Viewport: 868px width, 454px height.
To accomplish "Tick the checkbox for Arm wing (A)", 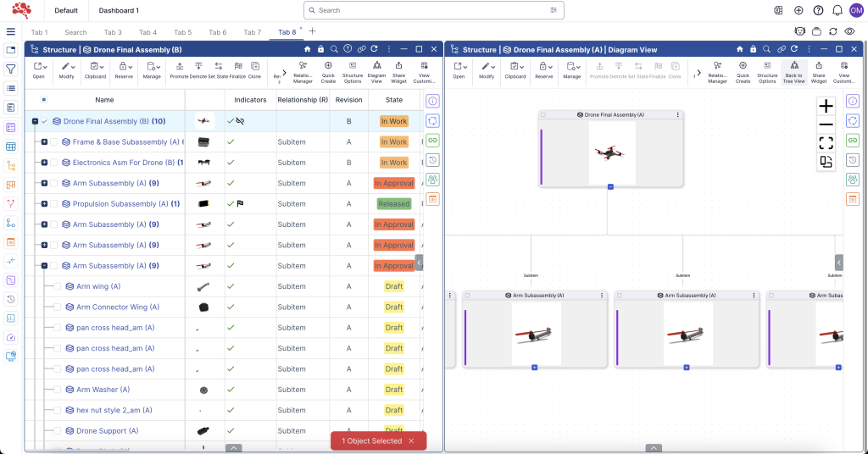I will pos(58,286).
